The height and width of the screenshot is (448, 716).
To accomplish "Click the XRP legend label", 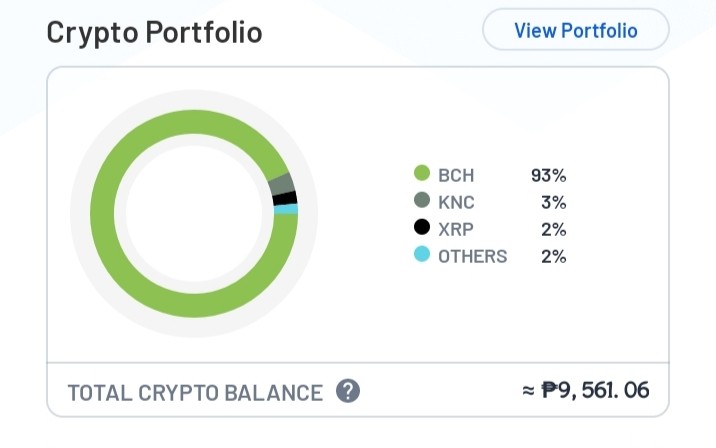I will (x=456, y=229).
